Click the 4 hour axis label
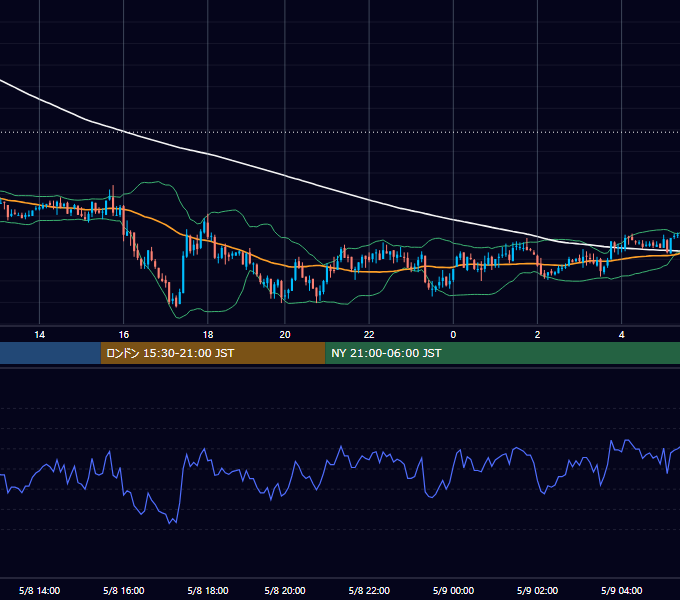The height and width of the screenshot is (600, 680). 621,335
